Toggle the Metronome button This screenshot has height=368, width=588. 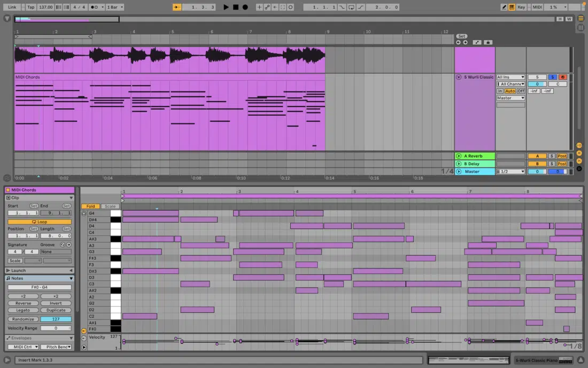tap(96, 7)
